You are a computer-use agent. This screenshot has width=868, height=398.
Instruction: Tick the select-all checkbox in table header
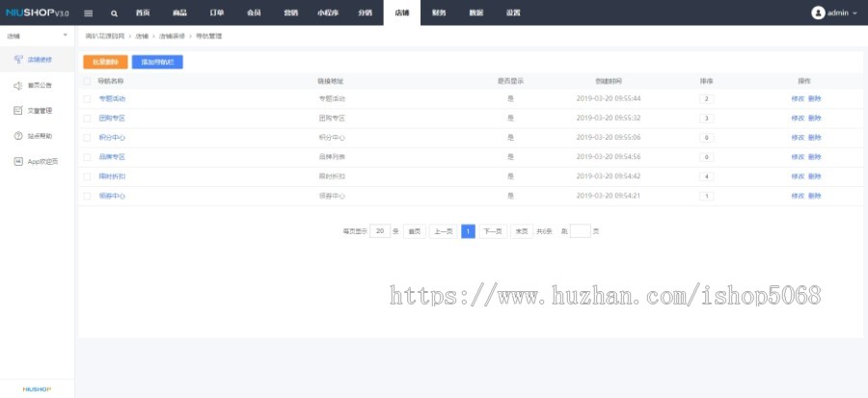87,81
